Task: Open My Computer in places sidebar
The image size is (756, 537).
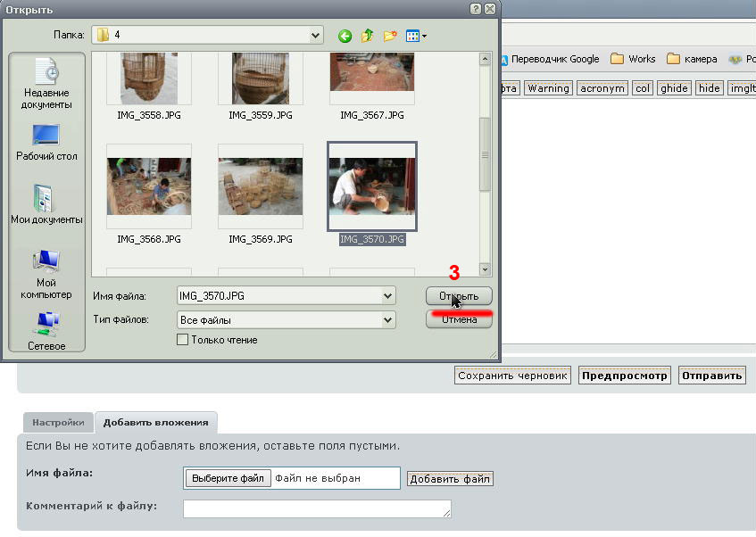Action: click(46, 274)
